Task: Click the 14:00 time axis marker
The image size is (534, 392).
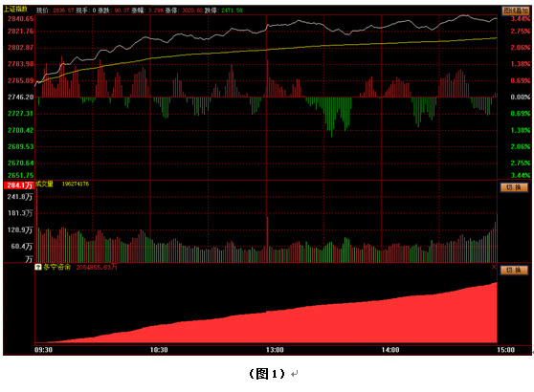Action: (x=390, y=350)
